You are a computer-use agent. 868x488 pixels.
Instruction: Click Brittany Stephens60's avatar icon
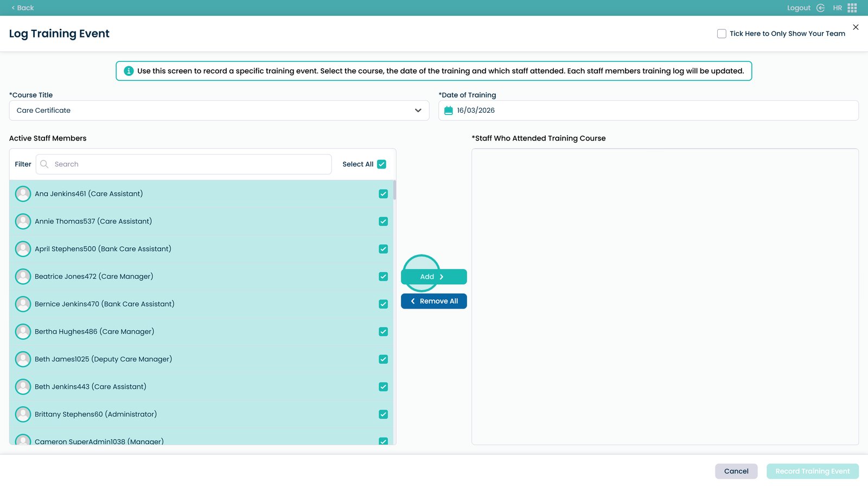click(23, 414)
